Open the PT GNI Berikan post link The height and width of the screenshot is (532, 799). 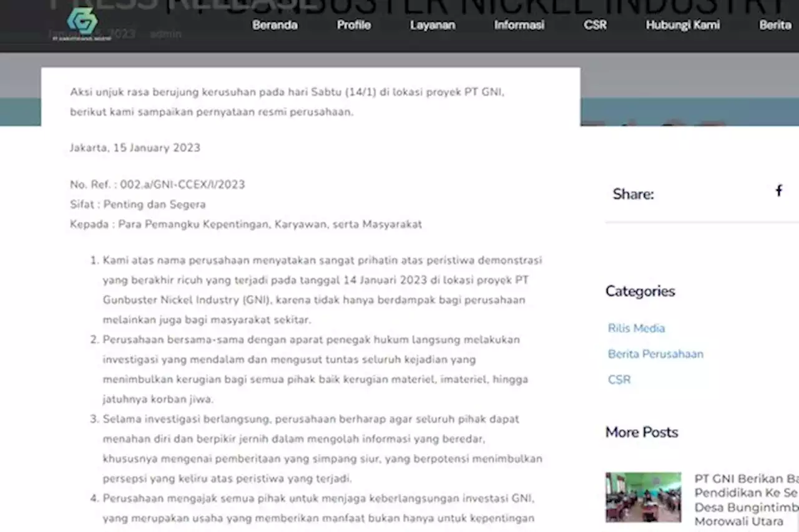pyautogui.click(x=747, y=500)
